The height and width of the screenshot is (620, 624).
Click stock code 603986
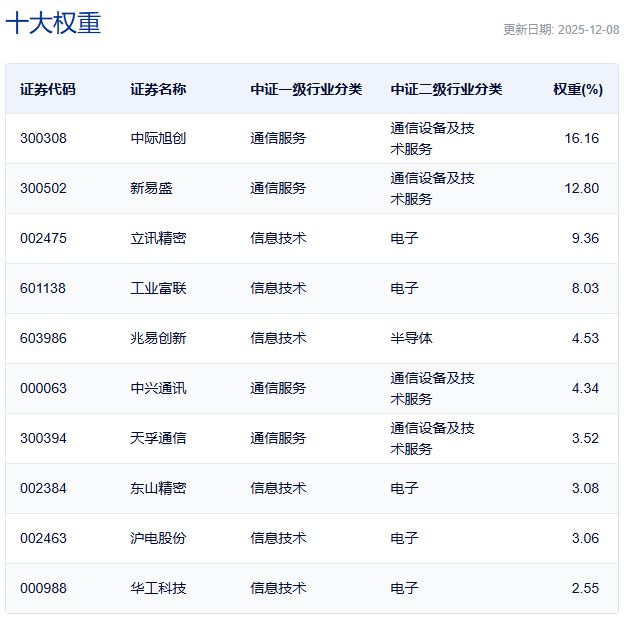43,338
